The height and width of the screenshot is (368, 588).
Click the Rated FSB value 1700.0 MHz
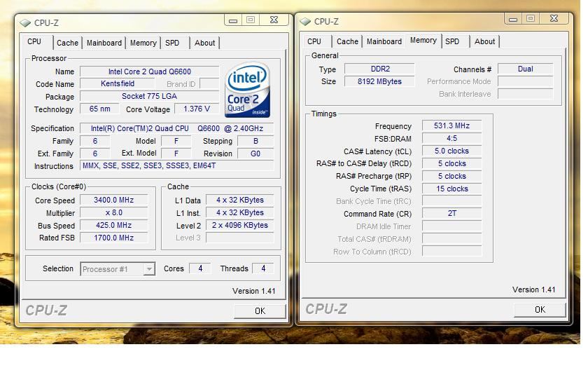click(113, 238)
